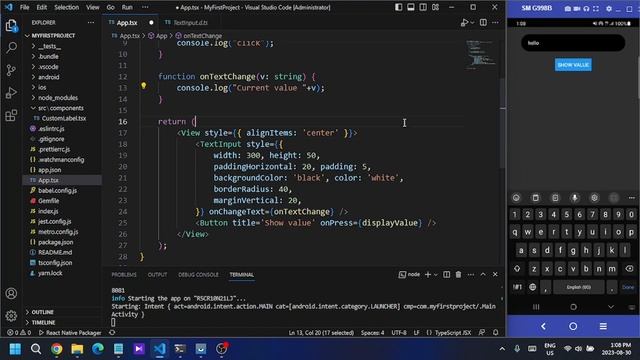Switch to the PROBLEMS panel tab
640x360 pixels.
pyautogui.click(x=124, y=275)
